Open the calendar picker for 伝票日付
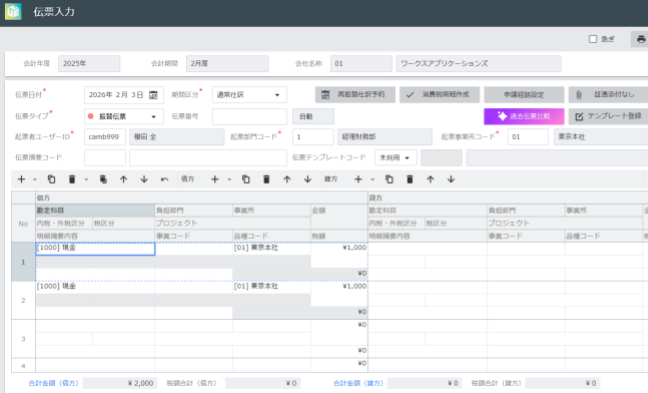 [153, 95]
